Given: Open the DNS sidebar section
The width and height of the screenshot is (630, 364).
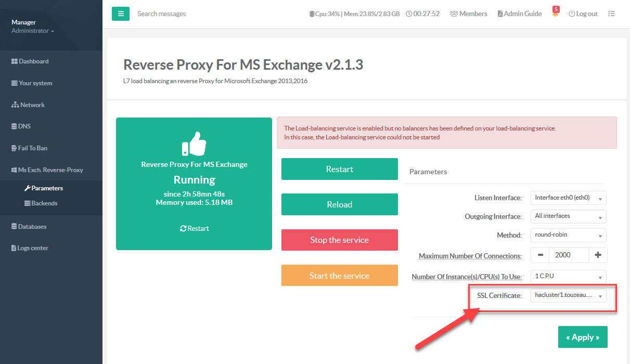Looking at the screenshot, I should [21, 126].
